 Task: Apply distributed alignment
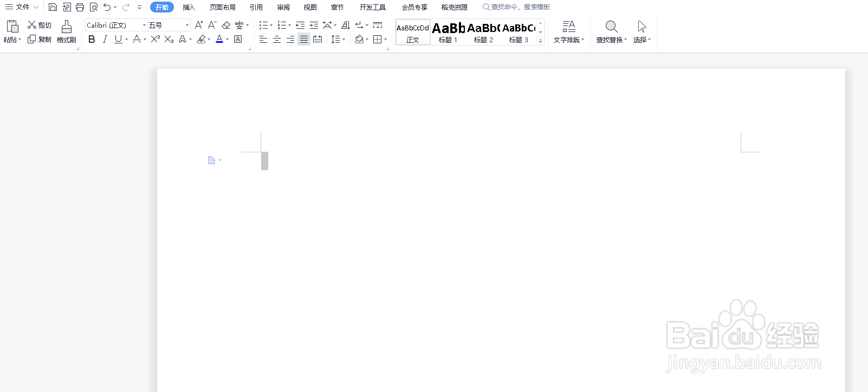click(318, 39)
